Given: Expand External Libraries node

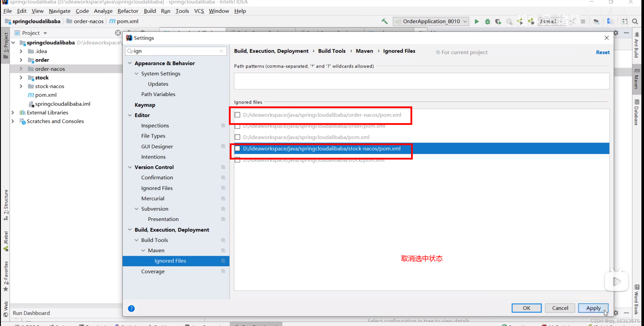Looking at the screenshot, I should [13, 112].
